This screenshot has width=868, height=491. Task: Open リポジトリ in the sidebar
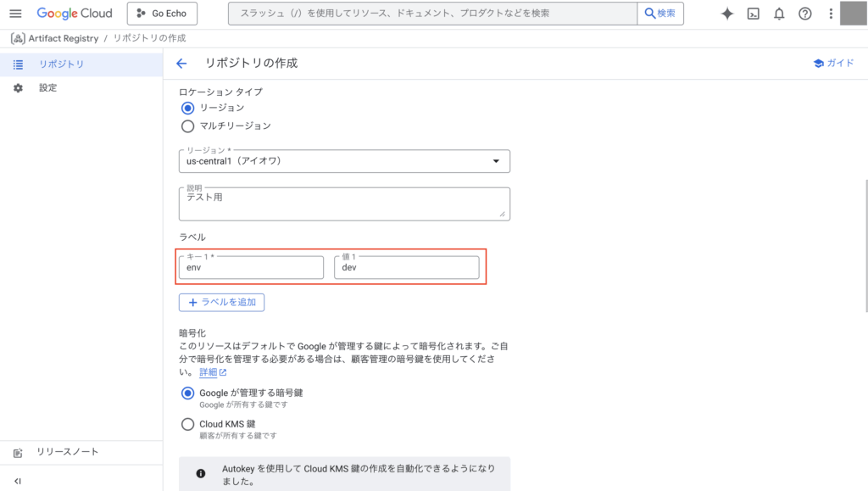click(61, 64)
